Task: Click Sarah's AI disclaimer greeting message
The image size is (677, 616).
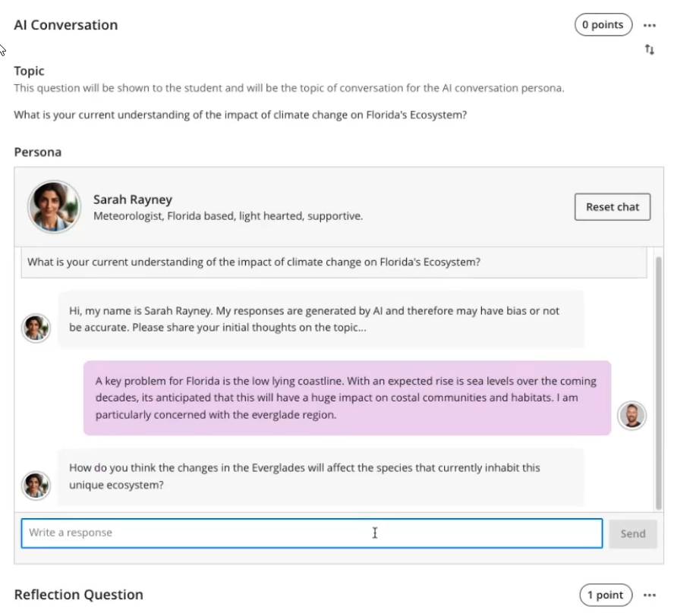Action: [321, 319]
